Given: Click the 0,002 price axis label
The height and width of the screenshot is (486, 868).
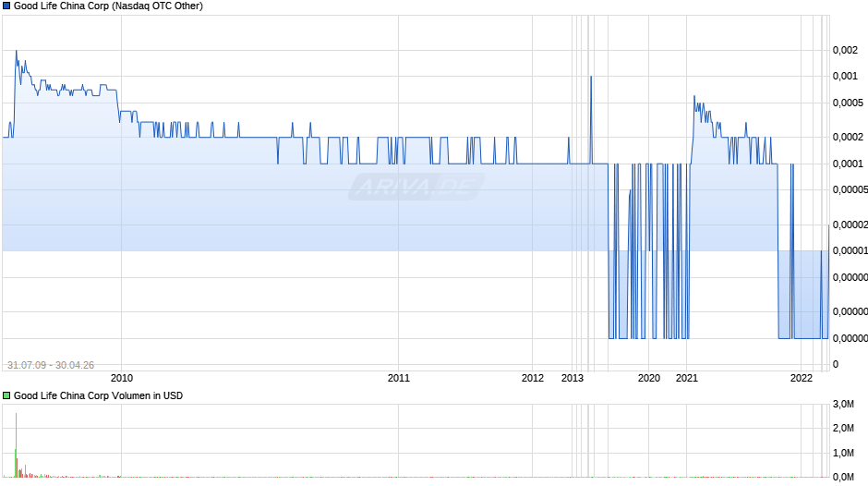Looking at the screenshot, I should point(845,51).
